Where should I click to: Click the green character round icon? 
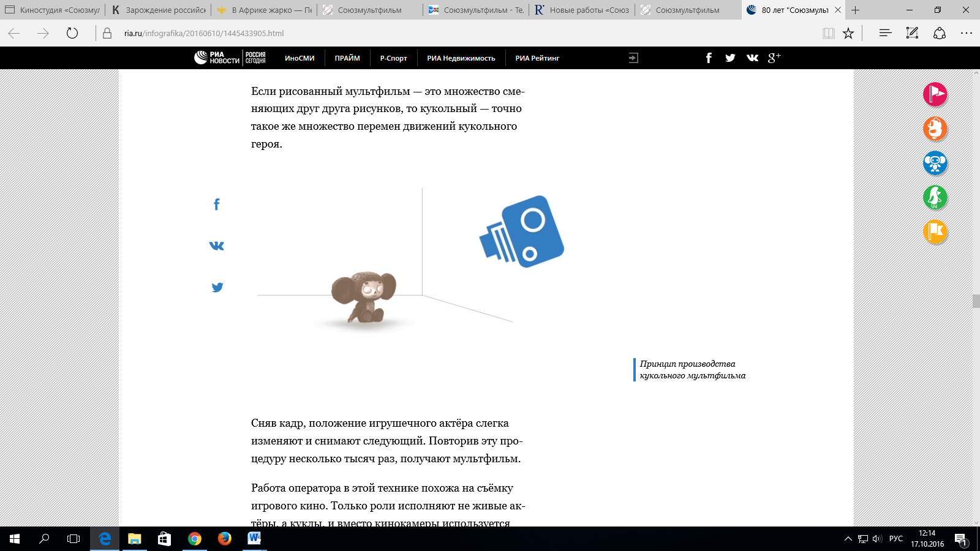coord(935,197)
